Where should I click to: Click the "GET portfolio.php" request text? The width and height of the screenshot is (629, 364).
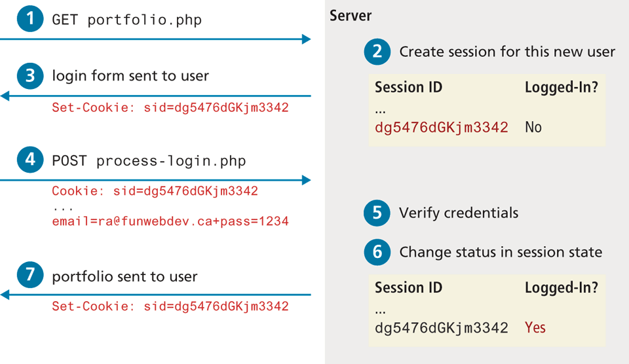pos(127,20)
